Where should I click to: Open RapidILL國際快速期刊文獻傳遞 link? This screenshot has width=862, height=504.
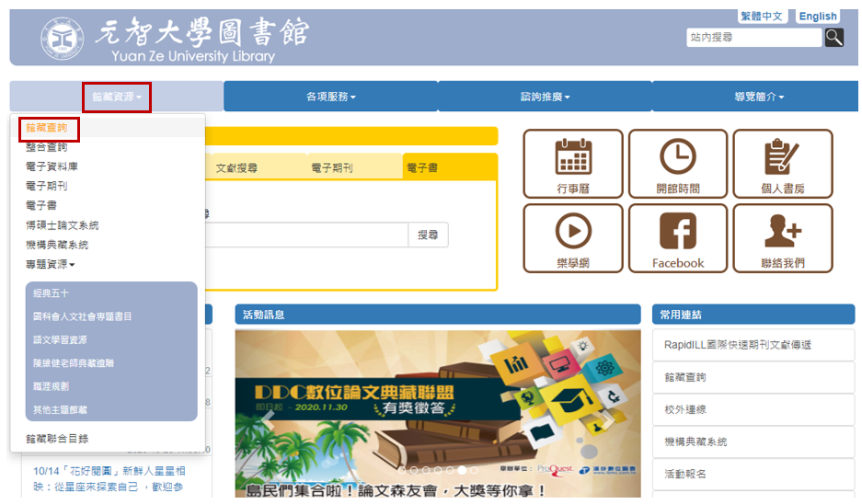[737, 345]
